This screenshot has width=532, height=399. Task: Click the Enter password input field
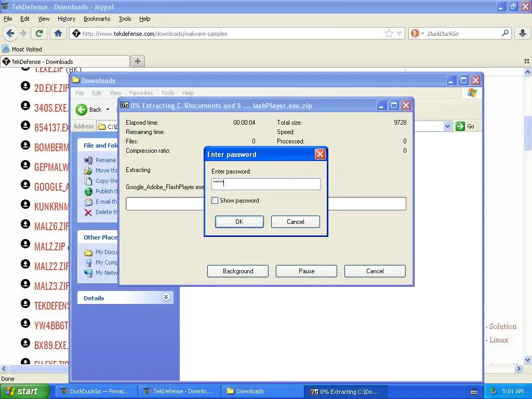265,184
